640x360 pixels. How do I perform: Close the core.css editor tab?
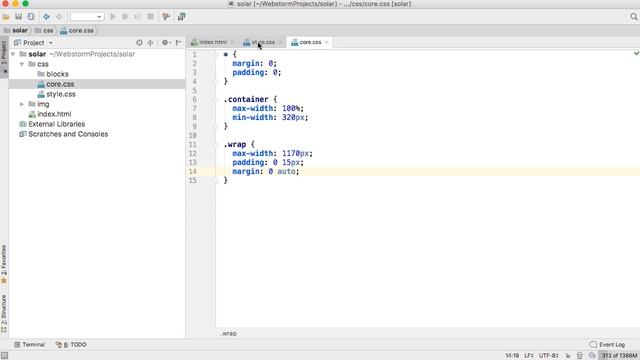[x=327, y=42]
